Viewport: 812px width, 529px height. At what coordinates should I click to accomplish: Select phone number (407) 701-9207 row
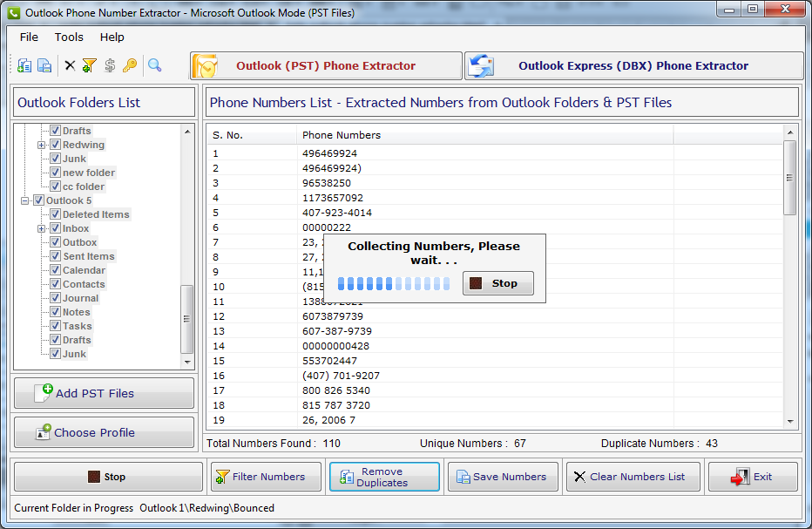click(x=495, y=376)
